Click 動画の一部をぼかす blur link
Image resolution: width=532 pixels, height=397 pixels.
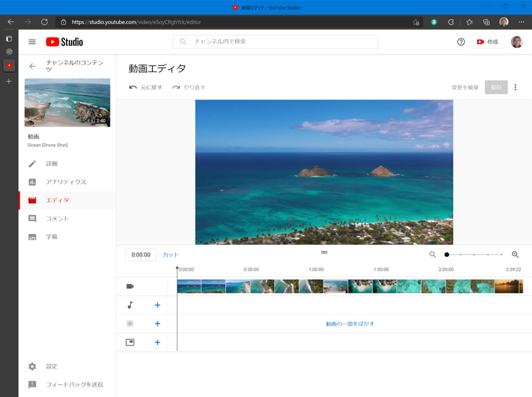tap(349, 324)
